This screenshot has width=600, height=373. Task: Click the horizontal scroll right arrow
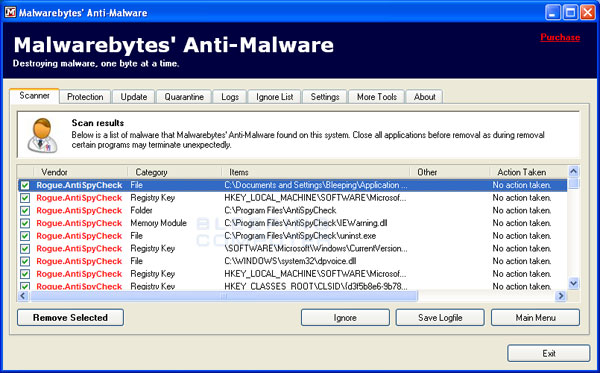(x=561, y=296)
